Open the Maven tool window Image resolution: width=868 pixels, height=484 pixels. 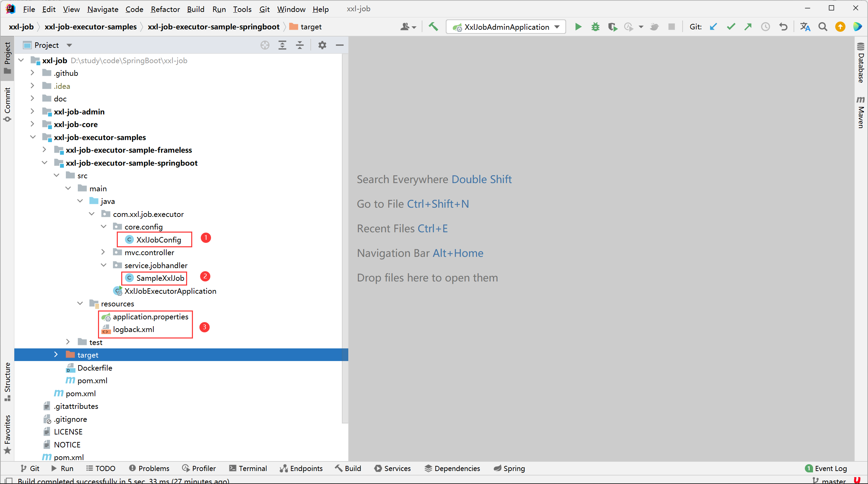[861, 112]
